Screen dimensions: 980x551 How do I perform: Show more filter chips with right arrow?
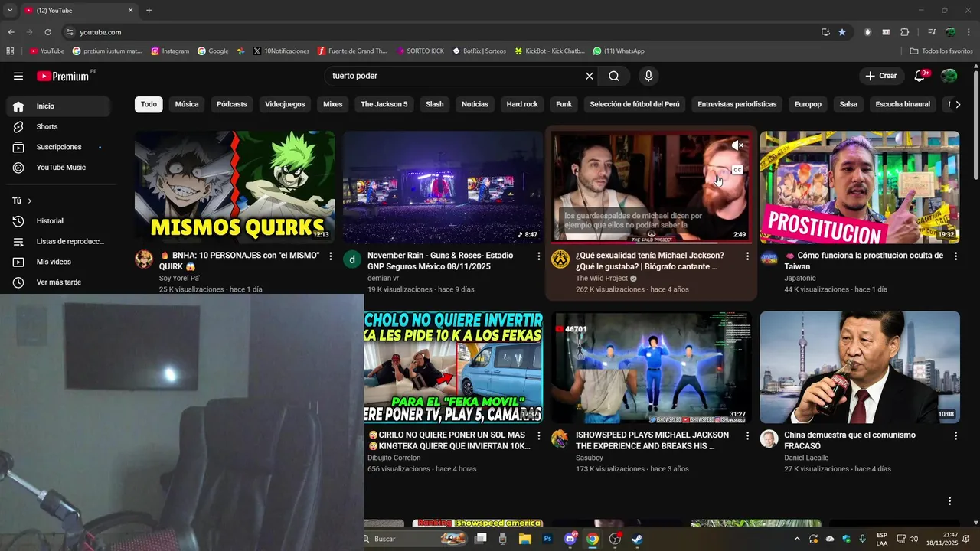pyautogui.click(x=958, y=104)
